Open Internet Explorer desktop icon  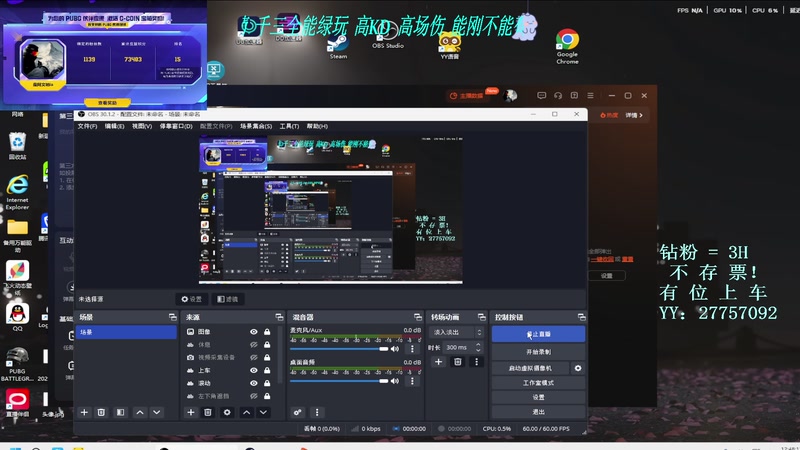pos(17,192)
